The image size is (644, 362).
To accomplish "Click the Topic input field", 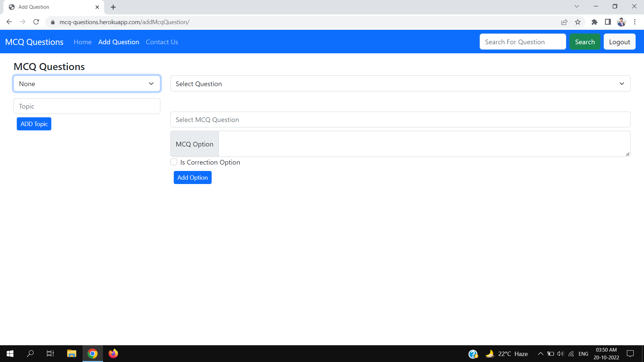I will 87,106.
